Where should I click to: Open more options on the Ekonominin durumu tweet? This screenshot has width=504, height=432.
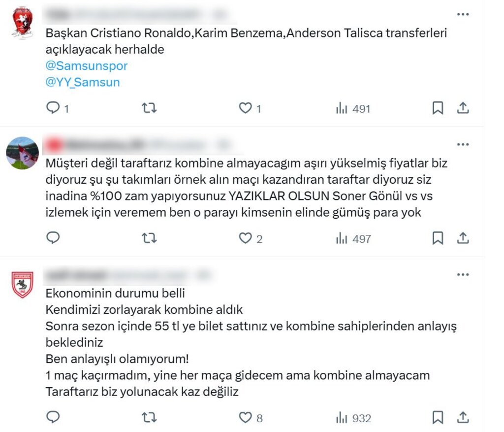(x=463, y=274)
